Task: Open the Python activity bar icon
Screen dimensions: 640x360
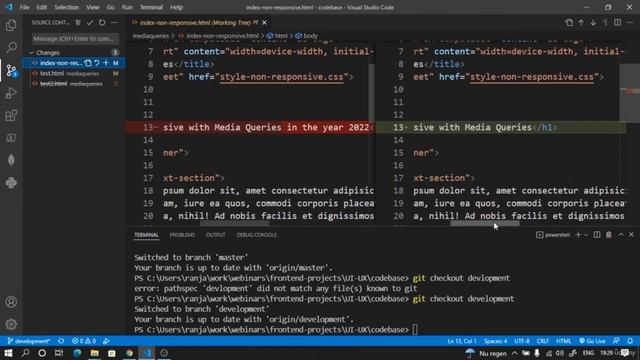Action: coord(11,183)
